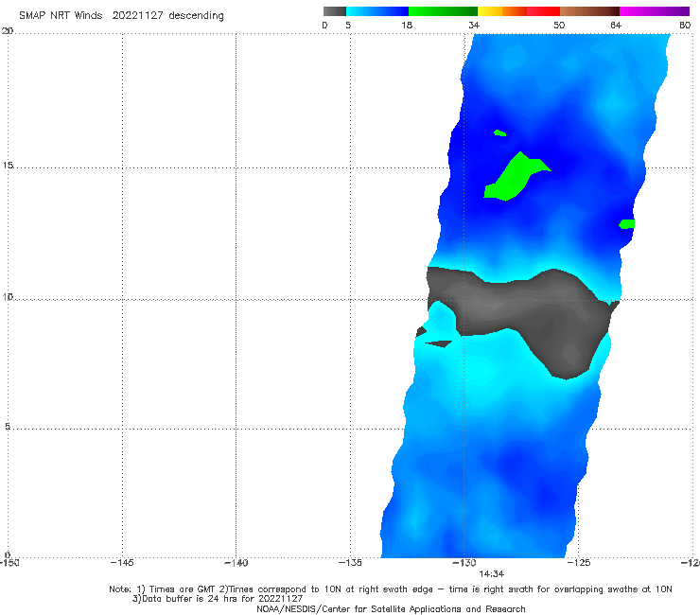Click the color bar label '64'
This screenshot has height=615, width=700.
pos(616,25)
